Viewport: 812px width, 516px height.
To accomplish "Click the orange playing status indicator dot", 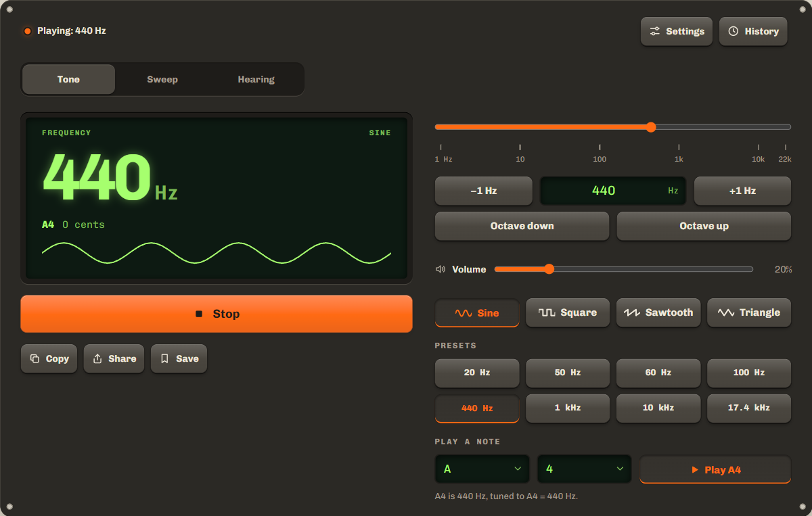I will coord(28,31).
